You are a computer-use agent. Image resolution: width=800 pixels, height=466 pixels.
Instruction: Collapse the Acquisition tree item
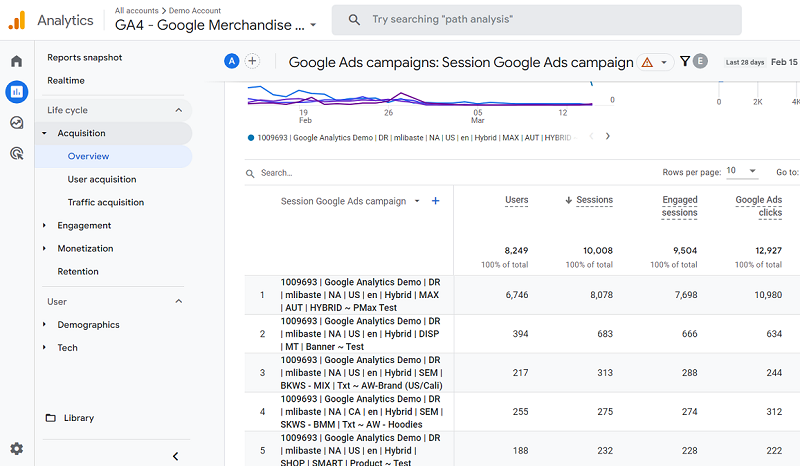(44, 133)
